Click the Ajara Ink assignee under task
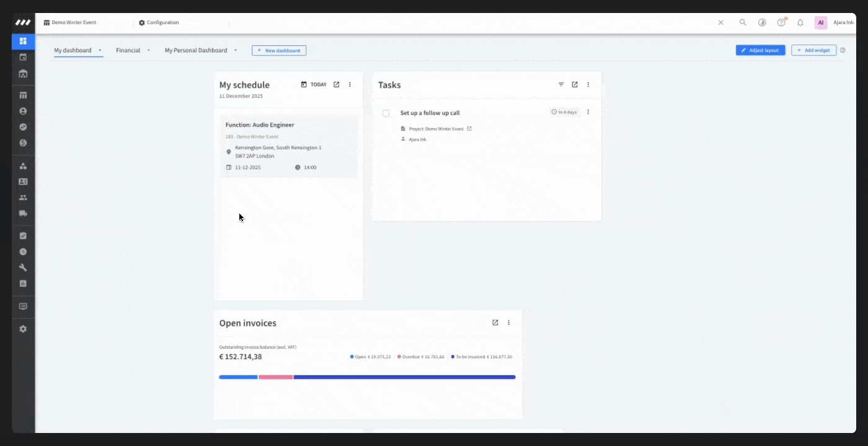The height and width of the screenshot is (446, 868). [x=417, y=139]
